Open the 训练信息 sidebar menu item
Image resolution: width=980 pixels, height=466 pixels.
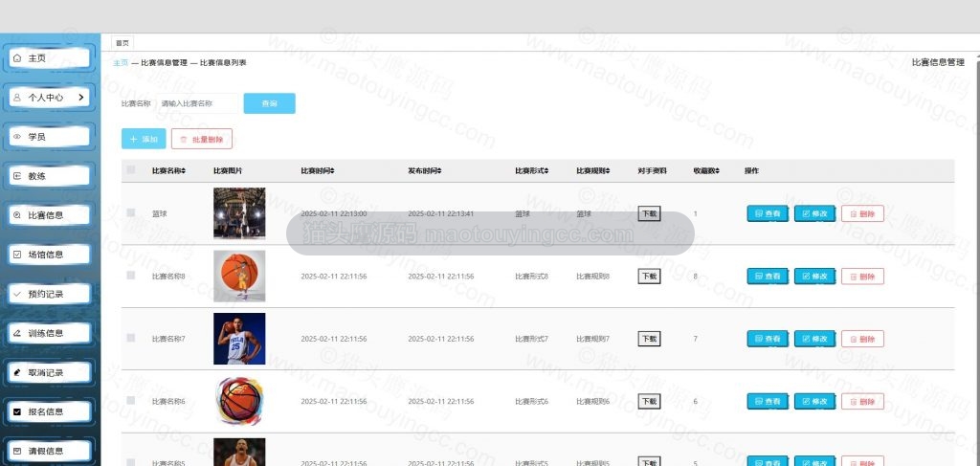[x=50, y=334]
